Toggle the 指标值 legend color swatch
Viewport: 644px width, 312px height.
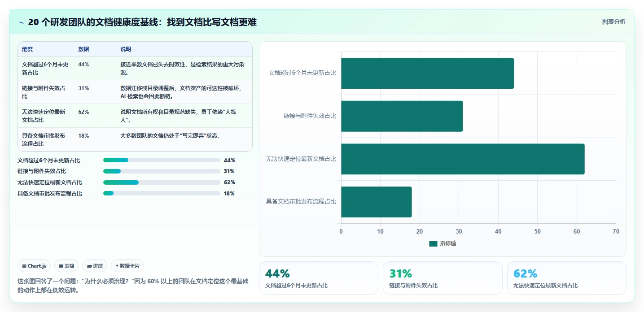point(433,243)
